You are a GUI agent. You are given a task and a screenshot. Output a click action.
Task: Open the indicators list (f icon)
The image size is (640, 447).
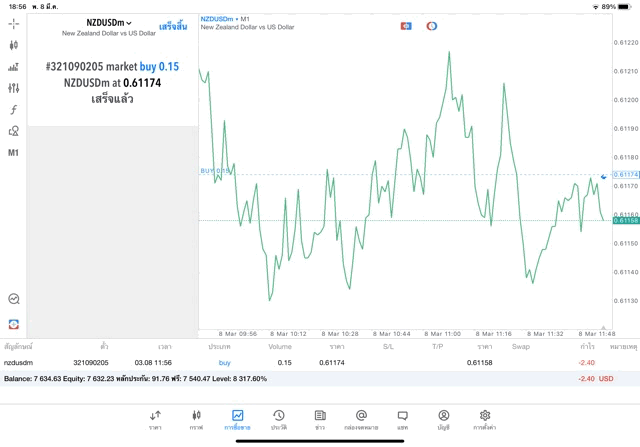[14, 109]
